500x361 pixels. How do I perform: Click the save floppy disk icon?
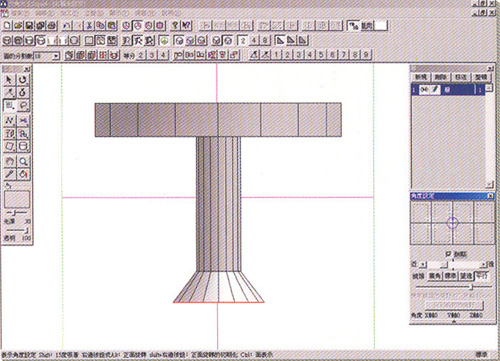point(29,25)
